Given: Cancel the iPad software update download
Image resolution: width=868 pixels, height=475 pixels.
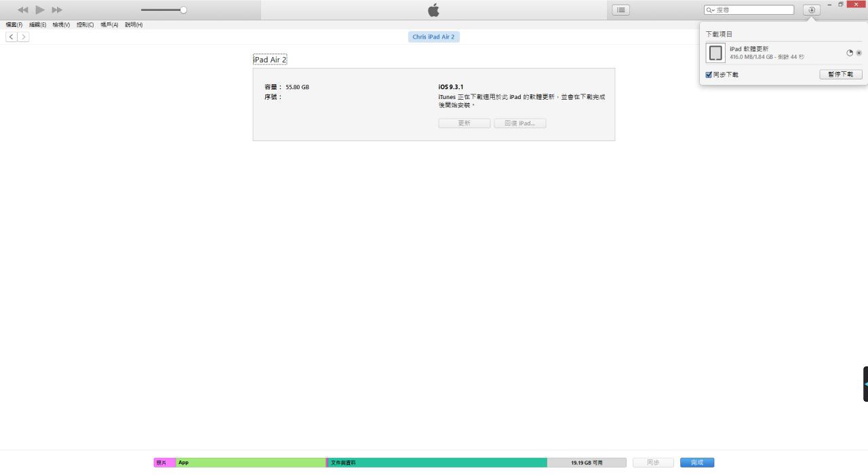Looking at the screenshot, I should [x=859, y=53].
